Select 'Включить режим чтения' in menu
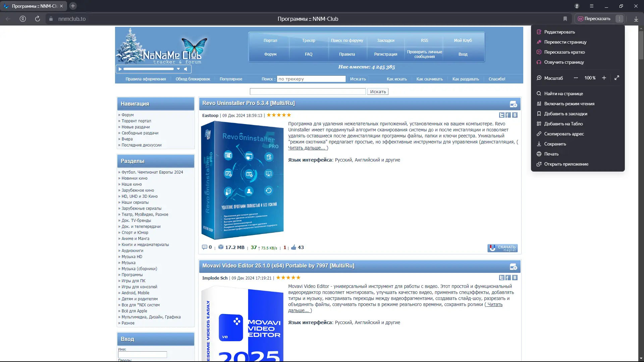 click(x=569, y=104)
